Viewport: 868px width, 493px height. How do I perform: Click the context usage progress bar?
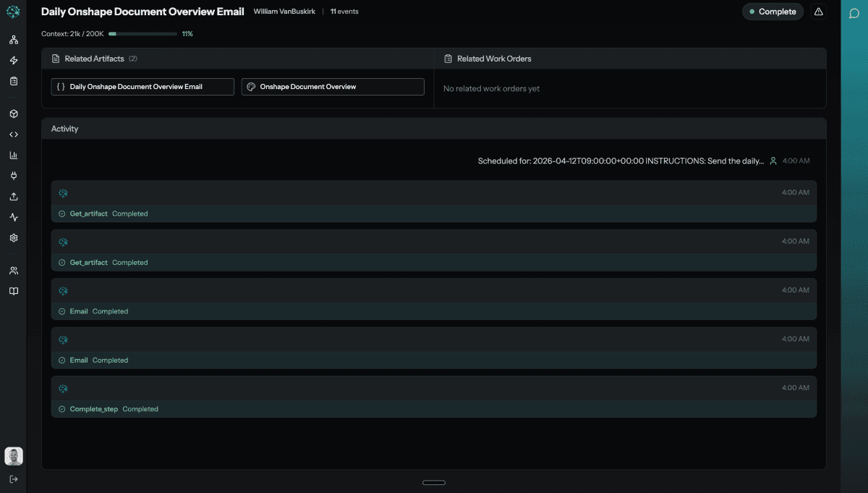(142, 33)
